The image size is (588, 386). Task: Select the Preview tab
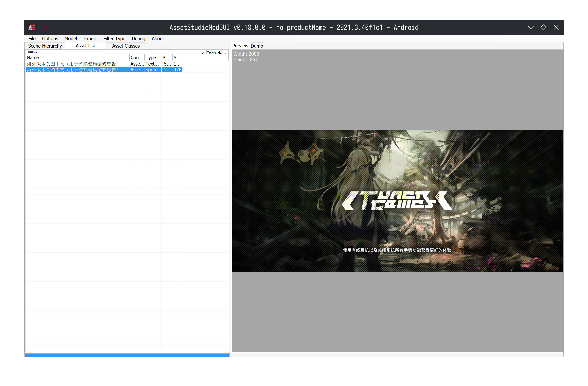coord(240,46)
